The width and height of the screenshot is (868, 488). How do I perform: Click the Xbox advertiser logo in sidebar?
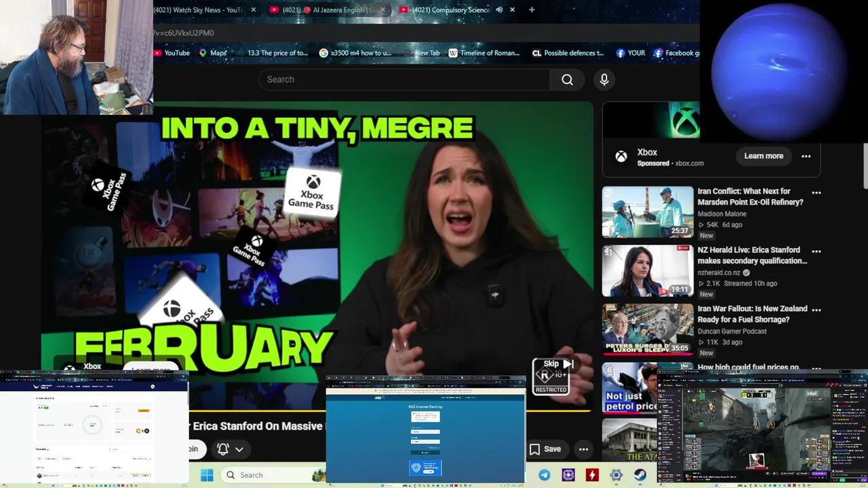pyautogui.click(x=620, y=157)
